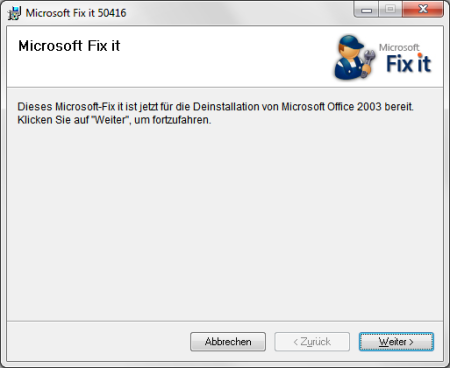Click the mechanic figure in the logo

tap(354, 57)
